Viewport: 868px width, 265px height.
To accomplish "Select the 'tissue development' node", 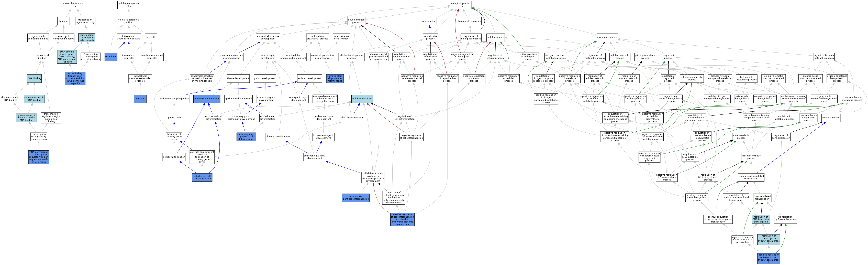I will pos(238,79).
